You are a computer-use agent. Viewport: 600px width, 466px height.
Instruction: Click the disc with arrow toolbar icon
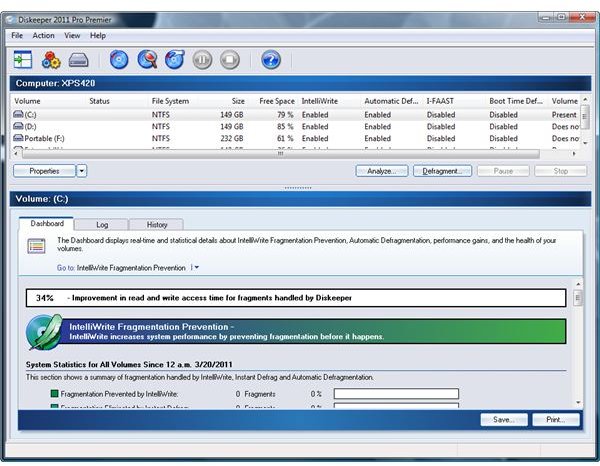click(175, 60)
